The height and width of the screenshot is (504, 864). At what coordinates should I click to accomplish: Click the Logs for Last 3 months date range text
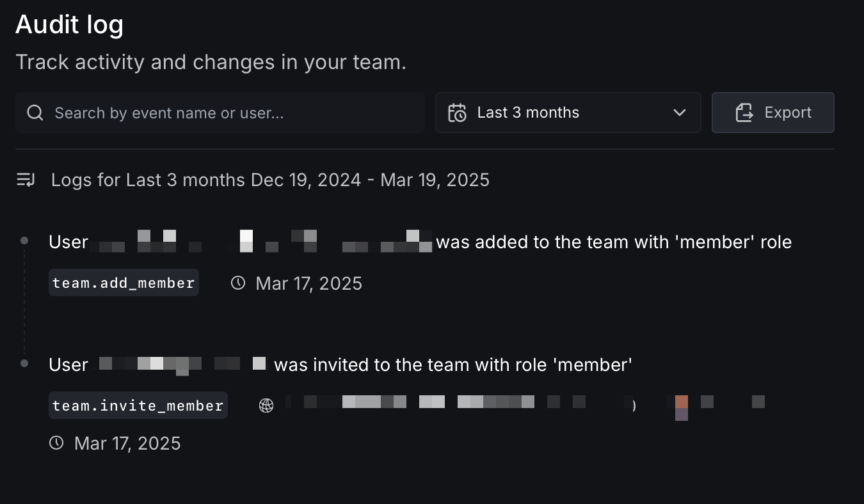pyautogui.click(x=270, y=180)
